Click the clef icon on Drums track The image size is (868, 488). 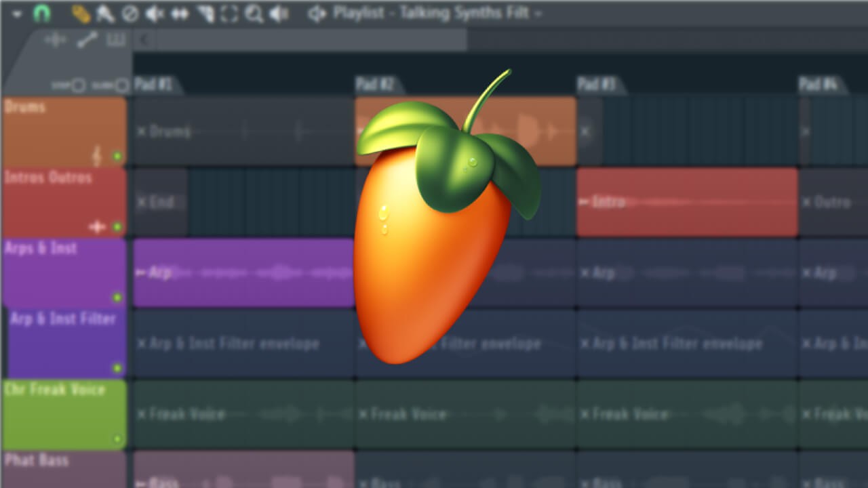click(x=97, y=156)
